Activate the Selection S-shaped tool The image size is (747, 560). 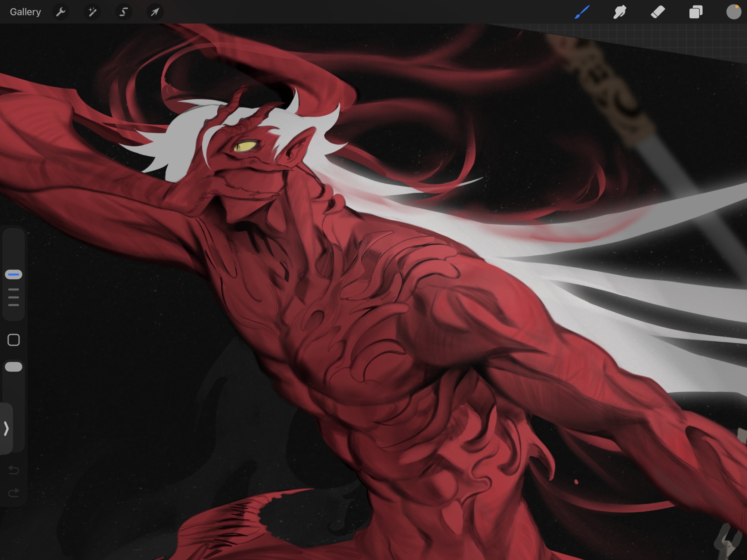[x=123, y=12]
